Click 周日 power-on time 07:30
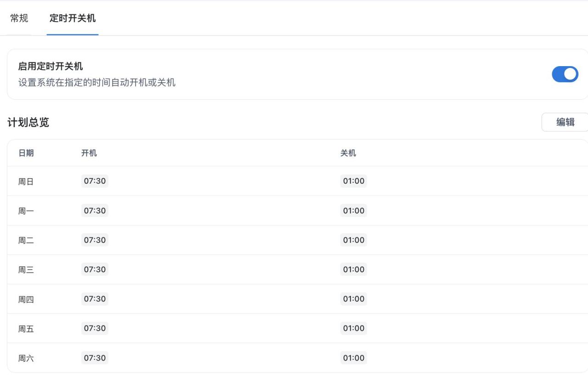Viewport: 588px width, 382px height. [x=95, y=181]
